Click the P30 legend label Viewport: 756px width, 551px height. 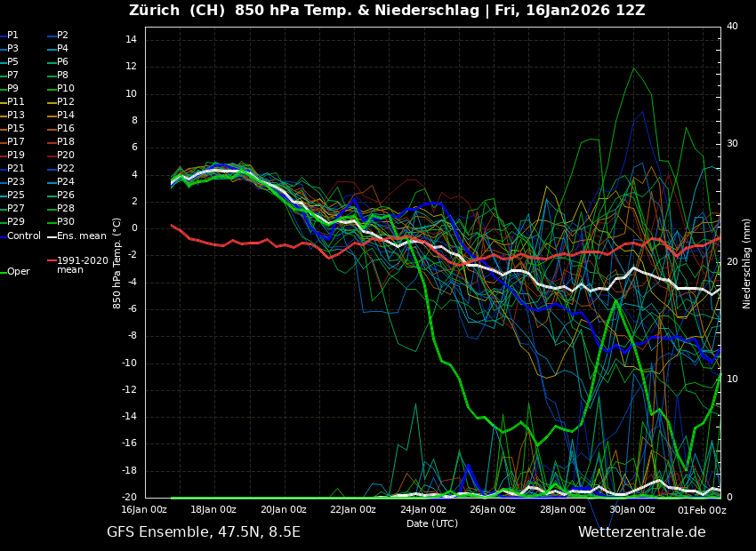(66, 222)
